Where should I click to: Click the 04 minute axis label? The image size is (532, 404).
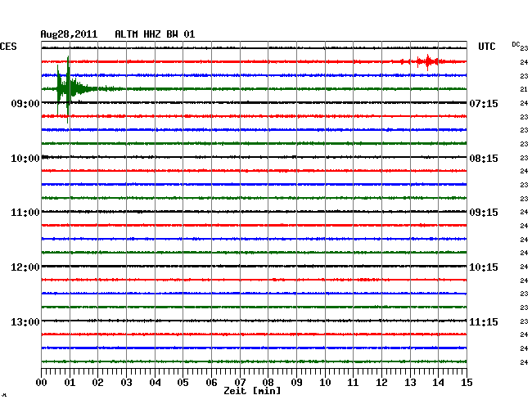[155, 382]
